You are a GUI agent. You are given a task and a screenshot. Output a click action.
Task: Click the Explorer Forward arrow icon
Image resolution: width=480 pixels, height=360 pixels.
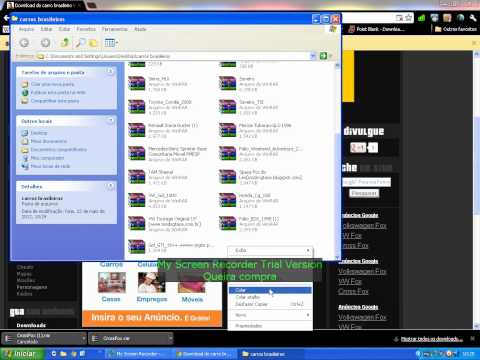point(46,43)
